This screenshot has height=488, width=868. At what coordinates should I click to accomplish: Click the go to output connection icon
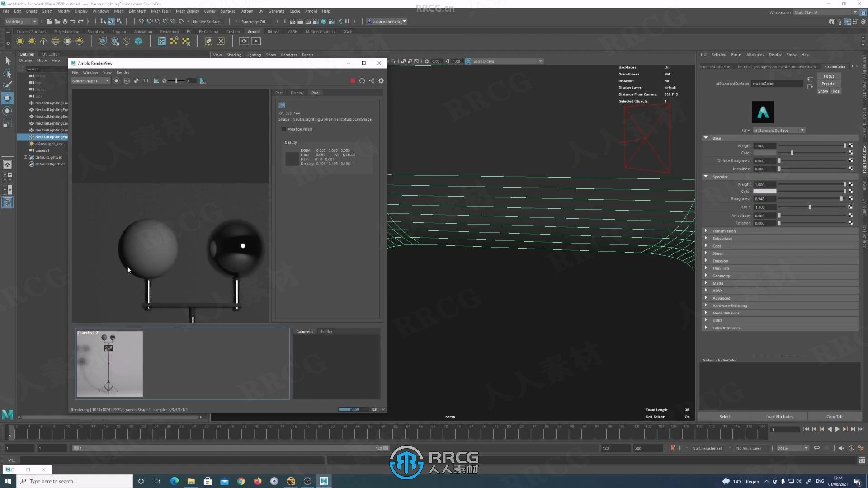click(x=810, y=87)
